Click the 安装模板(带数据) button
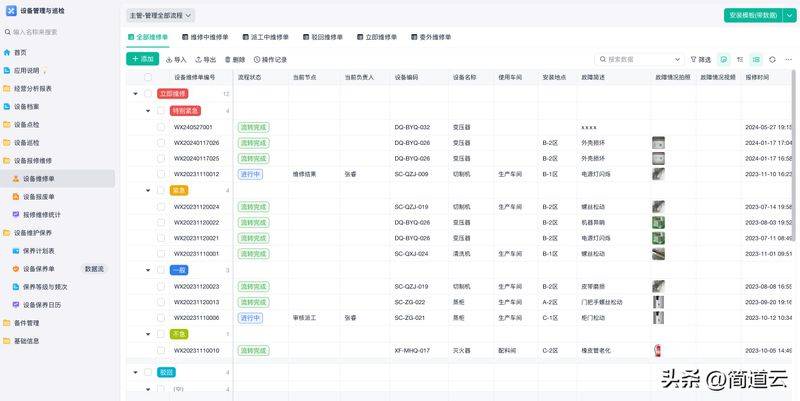The height and width of the screenshot is (401, 800). click(752, 16)
